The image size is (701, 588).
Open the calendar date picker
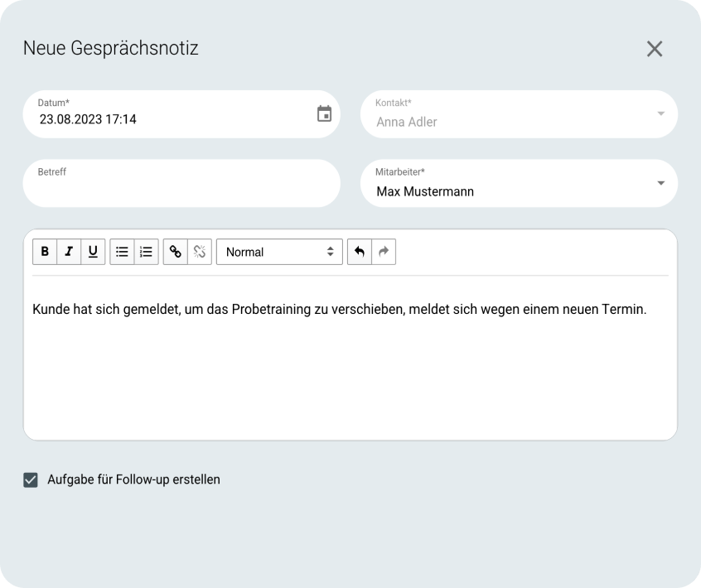[324, 114]
